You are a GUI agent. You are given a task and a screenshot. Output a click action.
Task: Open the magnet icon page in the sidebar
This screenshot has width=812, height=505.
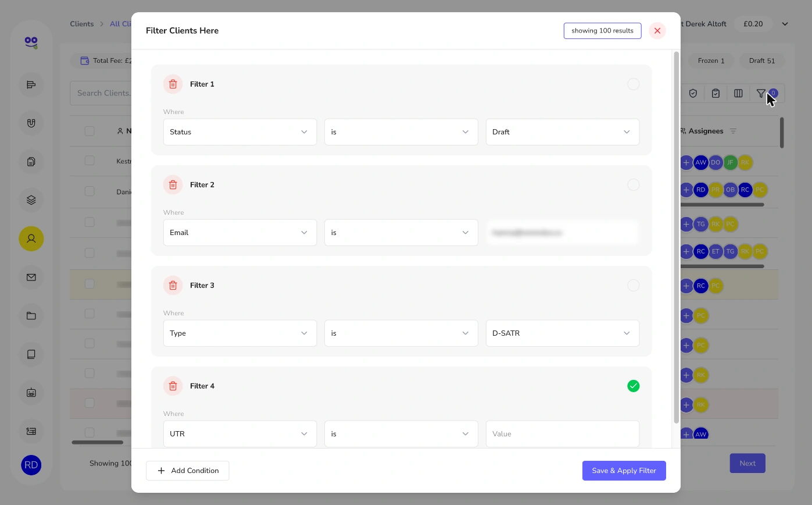coord(31,123)
